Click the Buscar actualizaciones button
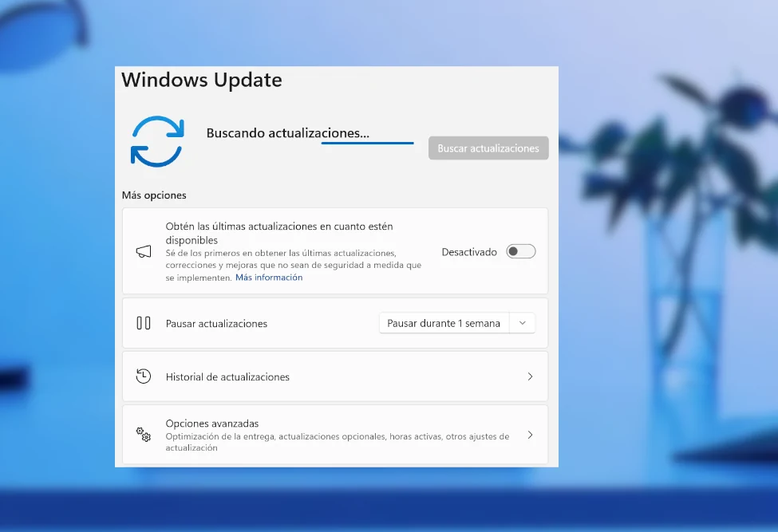Screen dimensions: 778x532 [488, 148]
